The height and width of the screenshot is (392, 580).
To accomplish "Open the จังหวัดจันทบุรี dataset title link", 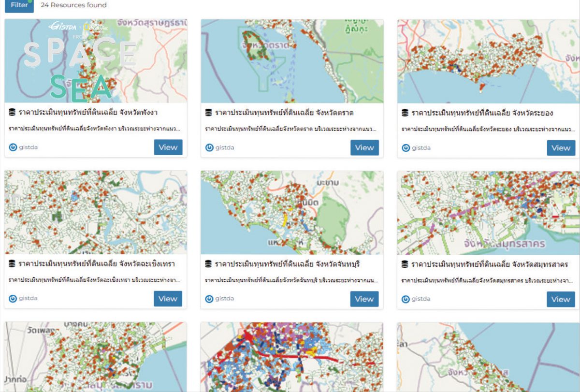I will 287,264.
